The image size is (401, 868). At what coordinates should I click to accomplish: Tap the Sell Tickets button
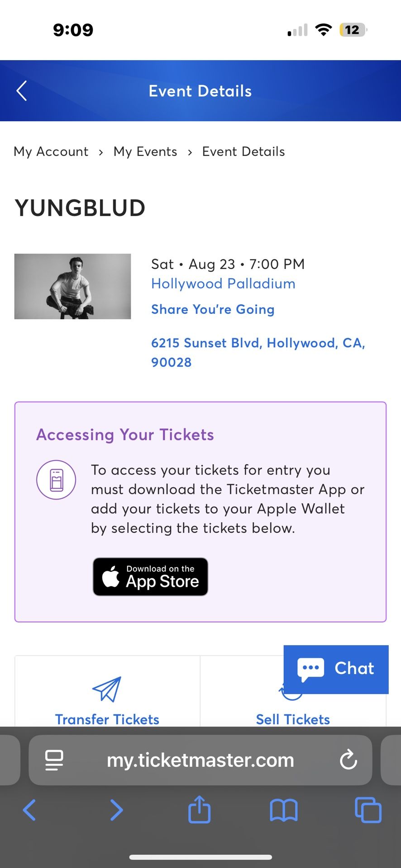(x=293, y=719)
